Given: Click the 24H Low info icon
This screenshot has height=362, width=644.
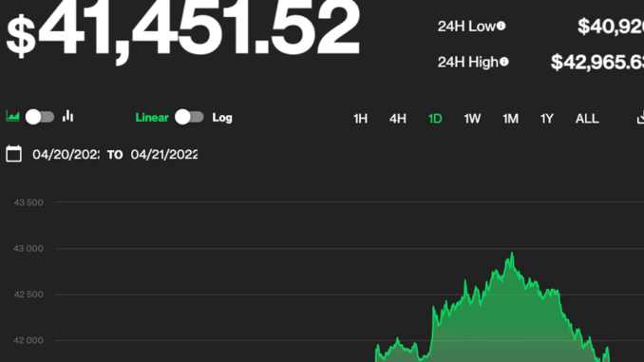Looking at the screenshot, I should 502,26.
